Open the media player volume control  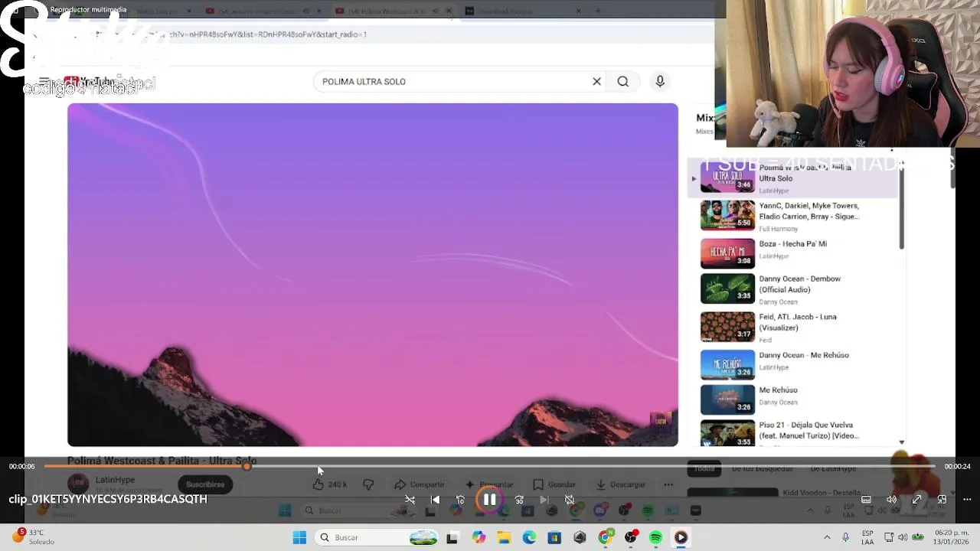(x=891, y=500)
